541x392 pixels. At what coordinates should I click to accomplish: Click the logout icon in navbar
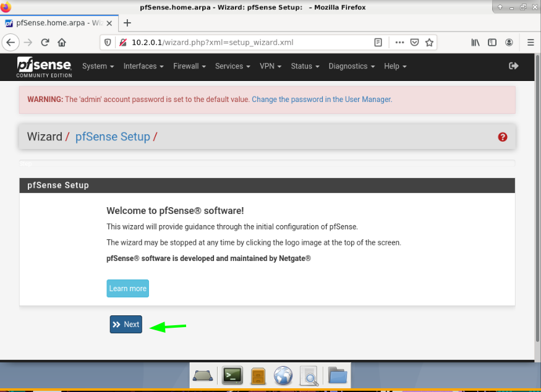(513, 66)
